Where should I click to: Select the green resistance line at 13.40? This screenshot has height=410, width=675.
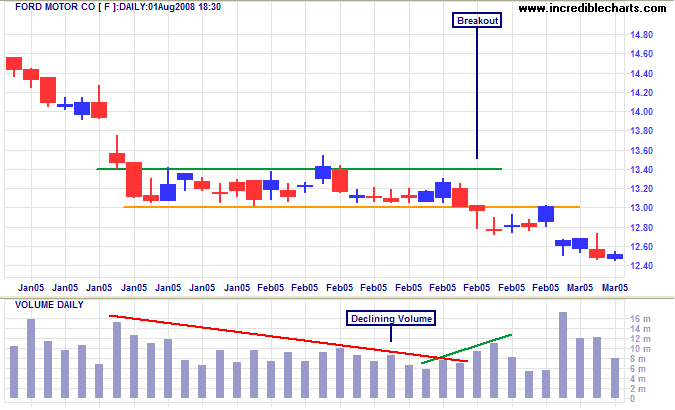[299, 169]
